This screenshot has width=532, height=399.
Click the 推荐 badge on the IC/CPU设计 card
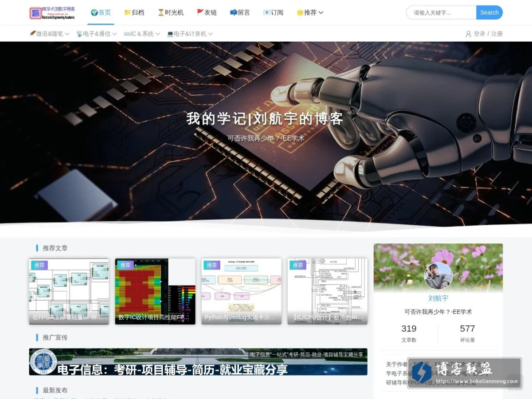coord(298,265)
